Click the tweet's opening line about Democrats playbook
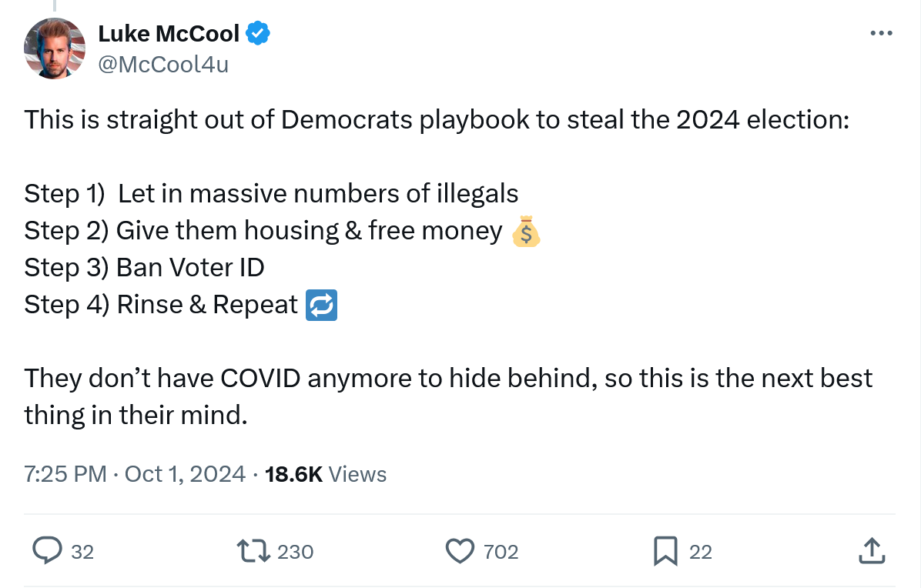 437,120
